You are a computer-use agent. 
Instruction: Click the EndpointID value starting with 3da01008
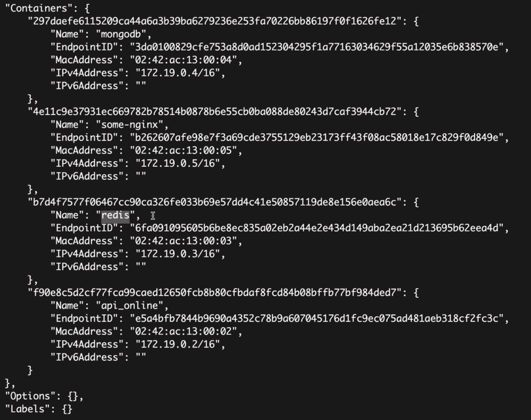[x=317, y=47]
